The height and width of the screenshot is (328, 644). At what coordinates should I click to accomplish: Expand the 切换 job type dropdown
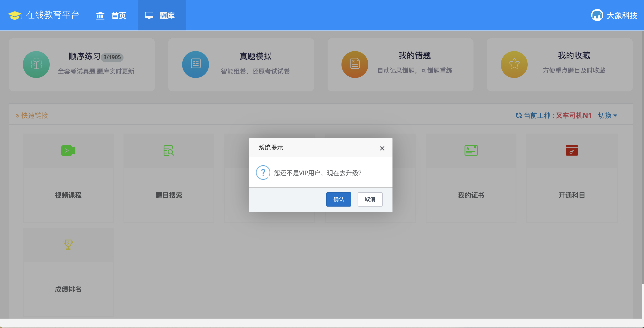[608, 115]
